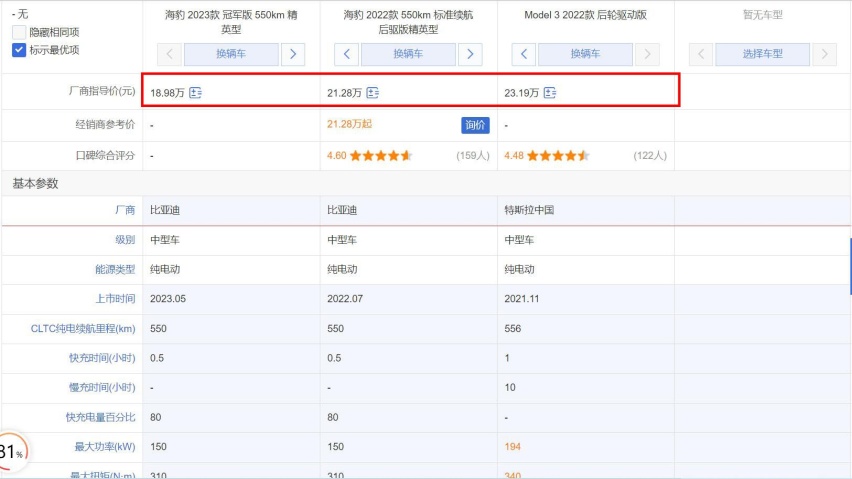The height and width of the screenshot is (479, 852).
Task: Click next arrow in 暂无车型 column
Action: click(824, 54)
